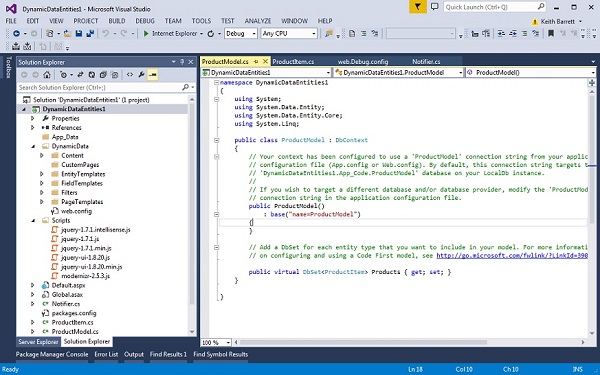600x375 pixels.
Task: Follow the go.microsoft.com link in the comment
Action: (512, 256)
